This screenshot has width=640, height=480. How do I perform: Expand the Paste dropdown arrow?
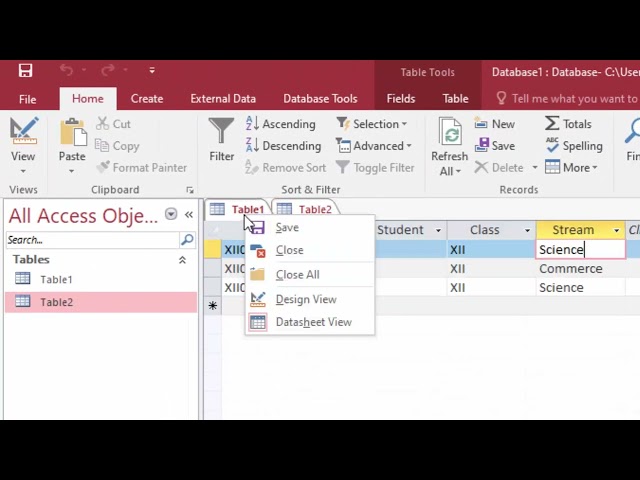pos(72,171)
